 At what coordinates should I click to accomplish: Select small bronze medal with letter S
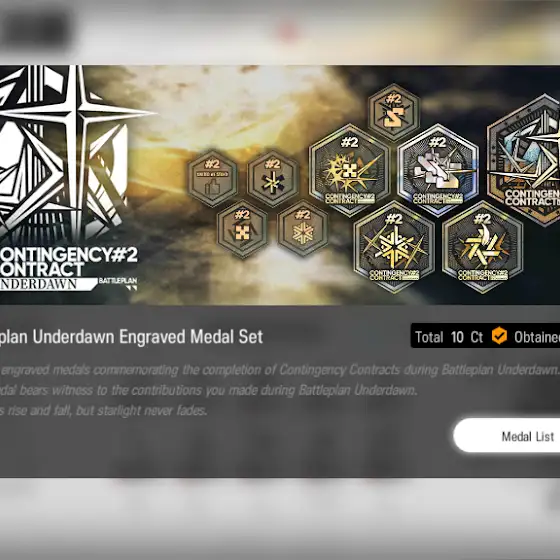tap(394, 112)
